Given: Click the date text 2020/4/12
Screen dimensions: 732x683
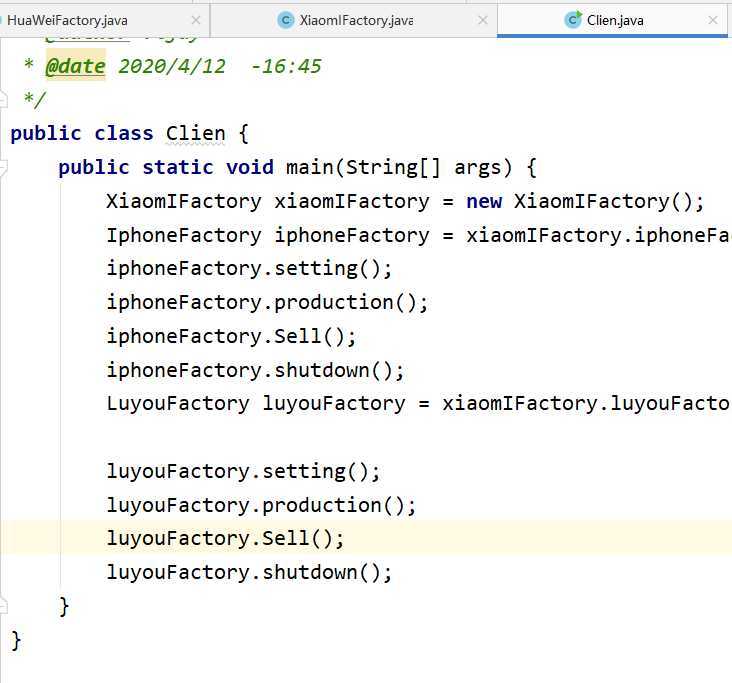Looking at the screenshot, I should [x=172, y=66].
